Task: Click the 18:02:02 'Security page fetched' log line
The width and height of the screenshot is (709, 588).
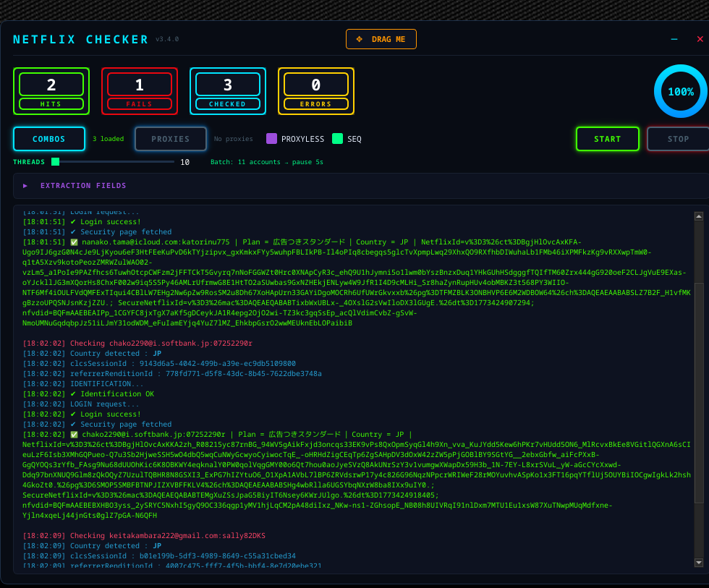Action: point(97,425)
